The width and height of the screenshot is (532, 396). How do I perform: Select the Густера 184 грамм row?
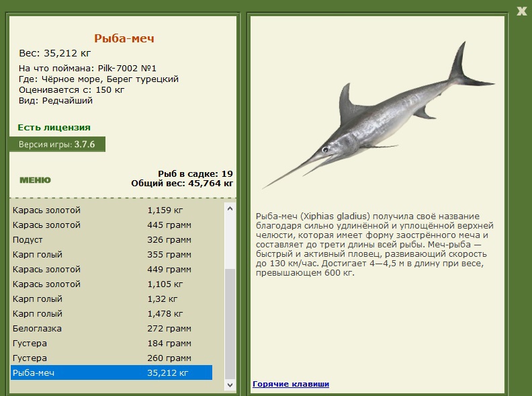coord(112,343)
